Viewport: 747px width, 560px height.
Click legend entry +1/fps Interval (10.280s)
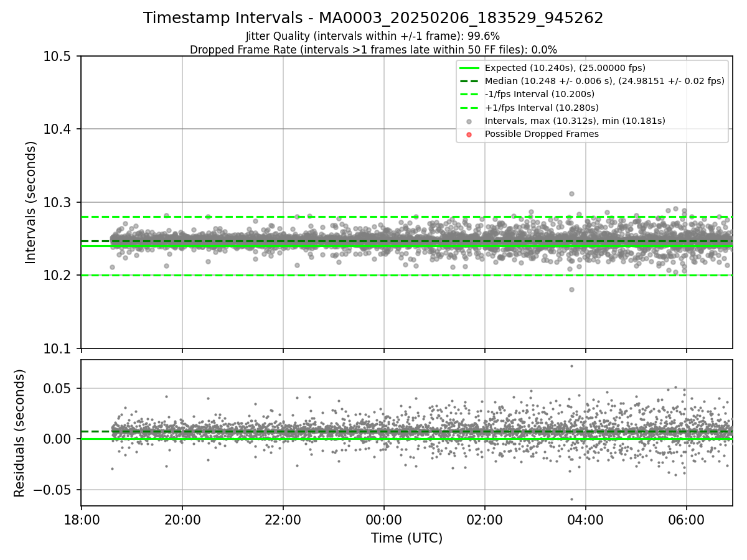[x=542, y=108]
